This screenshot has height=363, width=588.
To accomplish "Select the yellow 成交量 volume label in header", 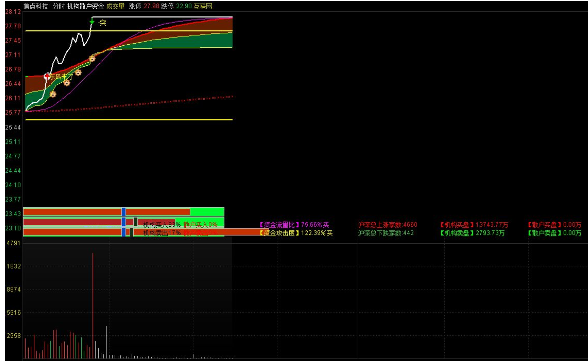I will (115, 6).
